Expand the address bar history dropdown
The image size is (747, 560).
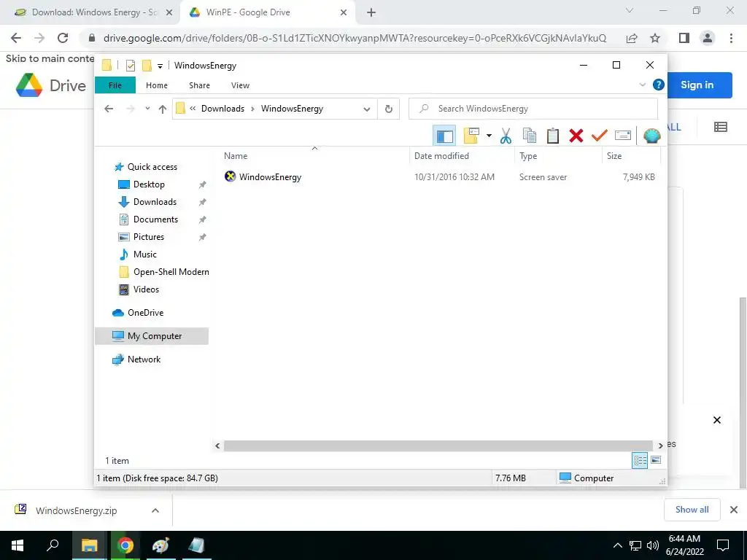coord(367,109)
